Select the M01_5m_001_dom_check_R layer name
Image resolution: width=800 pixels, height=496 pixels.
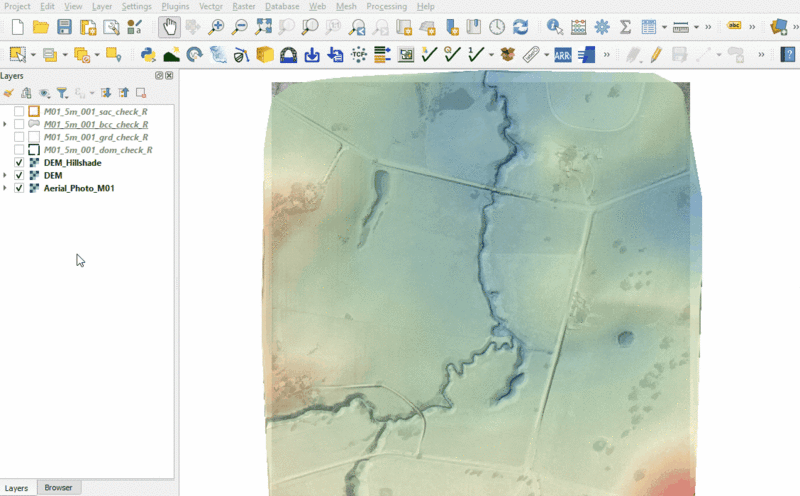point(98,150)
